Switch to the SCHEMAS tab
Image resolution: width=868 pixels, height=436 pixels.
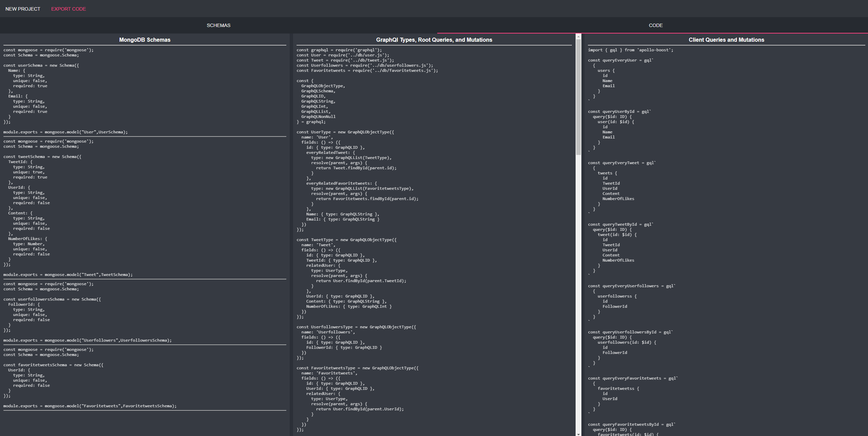click(218, 25)
